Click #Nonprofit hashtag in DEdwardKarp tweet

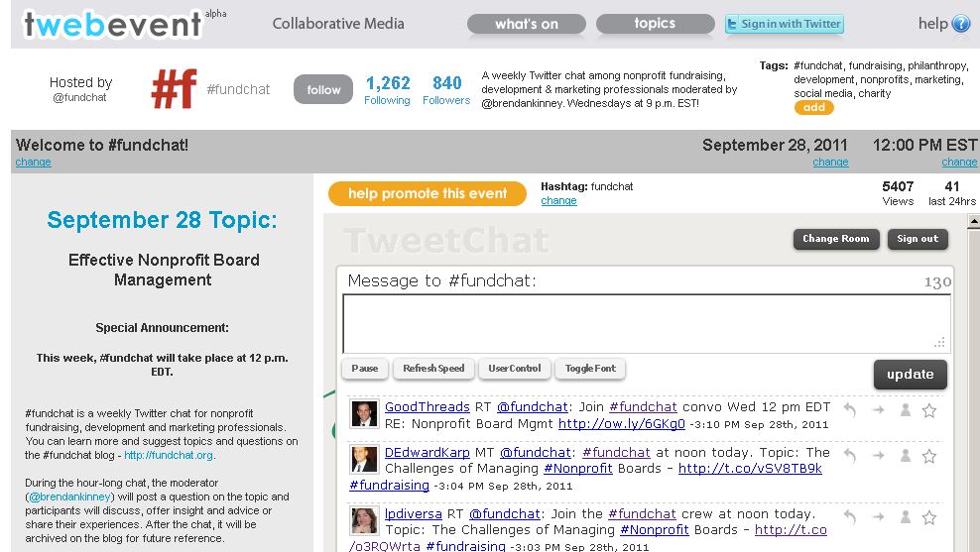coord(577,469)
